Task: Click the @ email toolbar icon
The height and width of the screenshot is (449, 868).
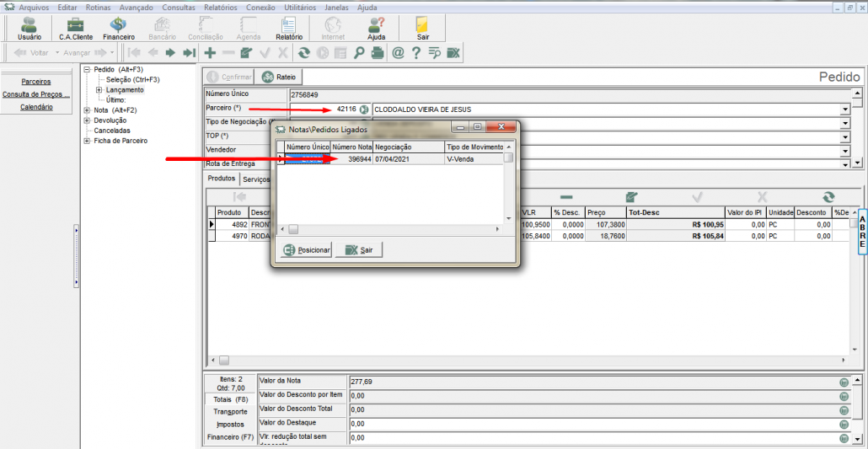Action: click(x=398, y=53)
